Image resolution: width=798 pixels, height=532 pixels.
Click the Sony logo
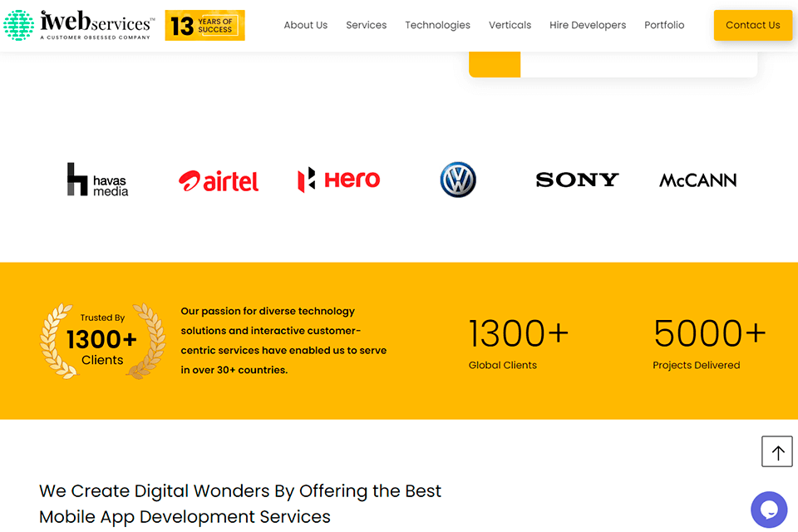click(577, 180)
